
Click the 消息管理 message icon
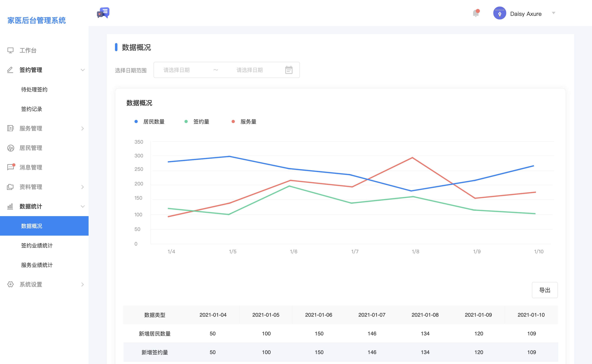pos(11,167)
